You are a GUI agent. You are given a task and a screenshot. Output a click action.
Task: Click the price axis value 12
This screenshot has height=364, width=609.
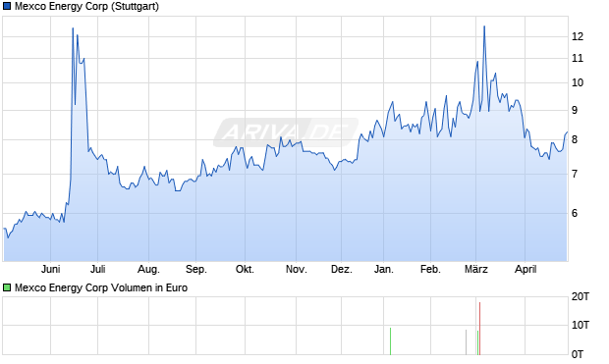578,36
